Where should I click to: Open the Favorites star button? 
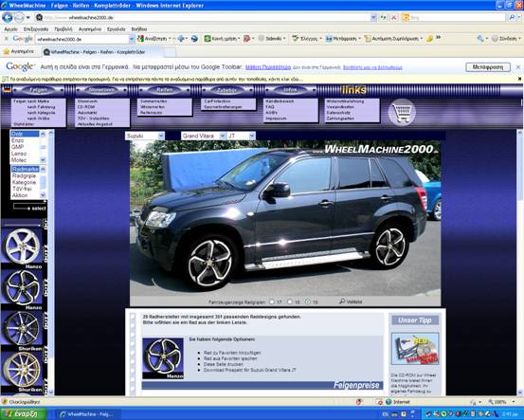19,52
